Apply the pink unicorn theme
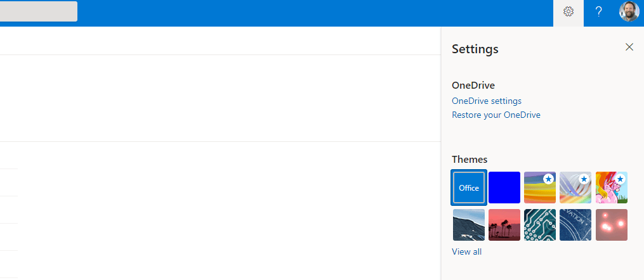This screenshot has width=644, height=280. 612,188
